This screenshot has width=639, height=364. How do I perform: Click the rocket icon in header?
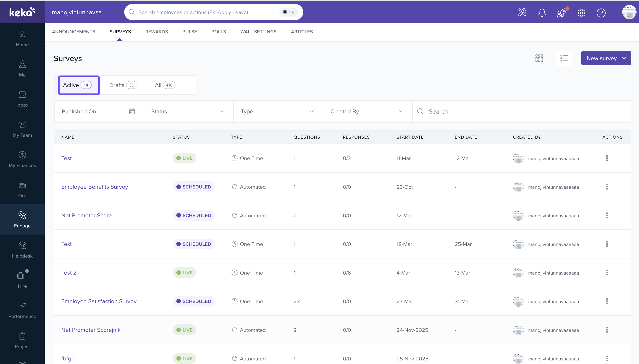[x=562, y=12]
